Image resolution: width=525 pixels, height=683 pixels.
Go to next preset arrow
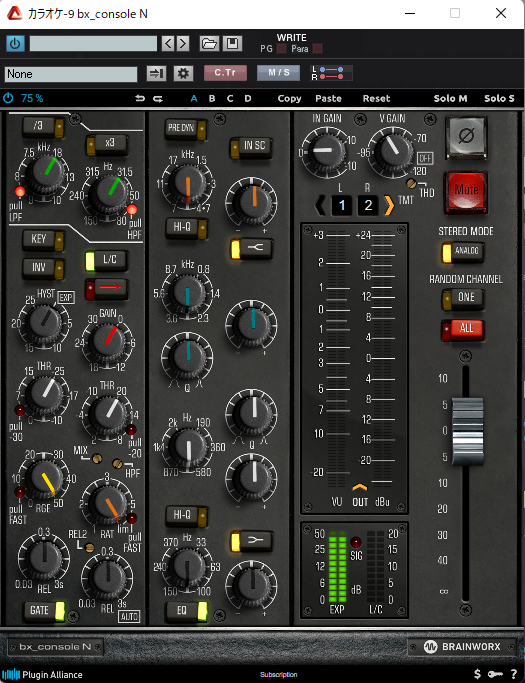click(183, 44)
